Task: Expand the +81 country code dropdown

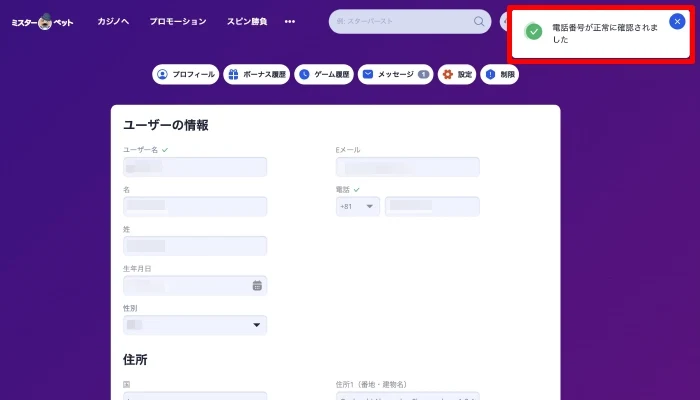Action: [x=357, y=206]
